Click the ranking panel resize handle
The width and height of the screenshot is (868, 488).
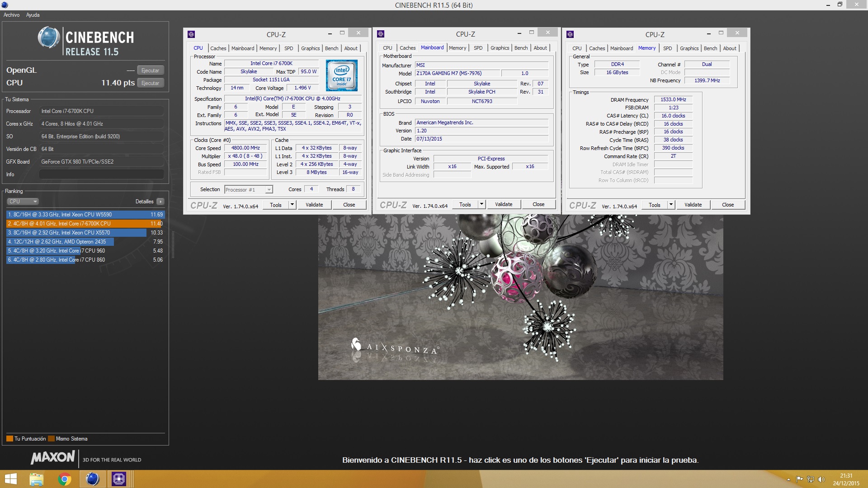[x=172, y=244]
